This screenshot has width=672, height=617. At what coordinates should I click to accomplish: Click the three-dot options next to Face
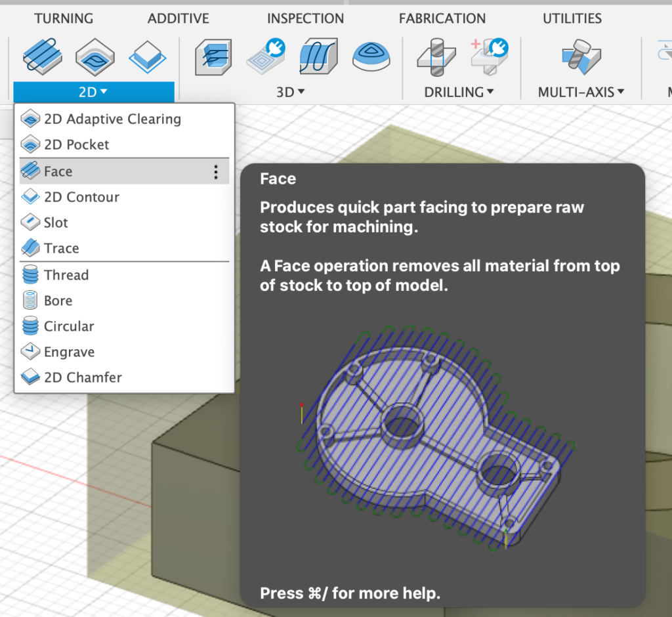(x=216, y=172)
